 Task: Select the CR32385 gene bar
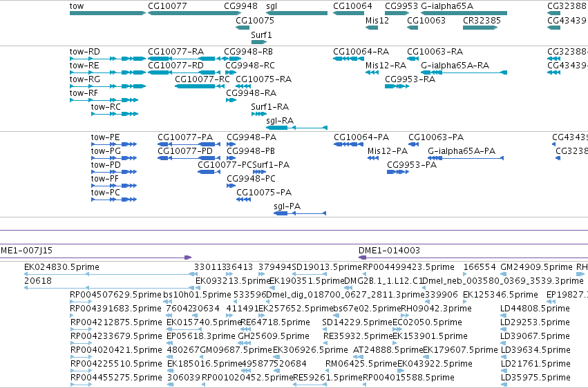[x=480, y=28]
